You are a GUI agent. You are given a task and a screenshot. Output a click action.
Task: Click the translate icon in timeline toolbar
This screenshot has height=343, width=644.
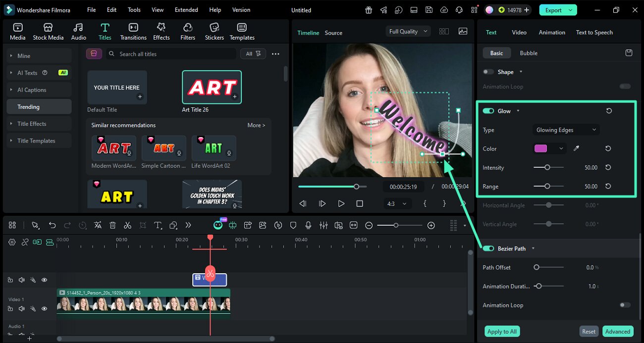point(98,225)
